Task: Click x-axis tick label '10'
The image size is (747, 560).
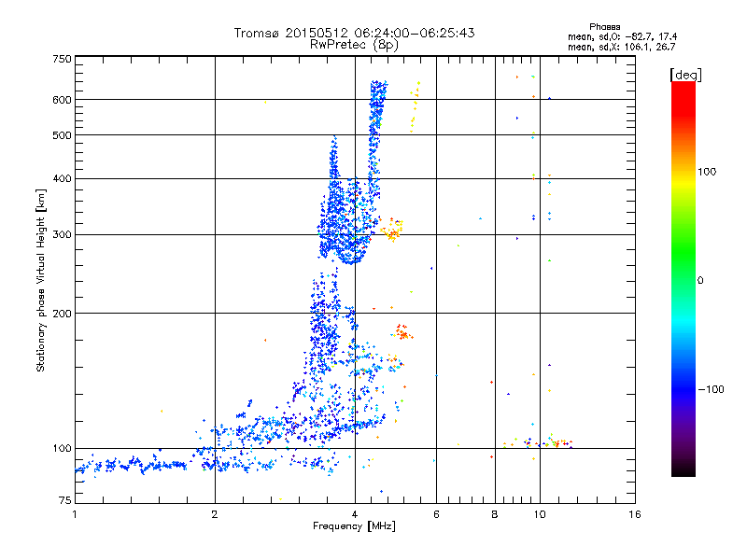Action: (540, 514)
